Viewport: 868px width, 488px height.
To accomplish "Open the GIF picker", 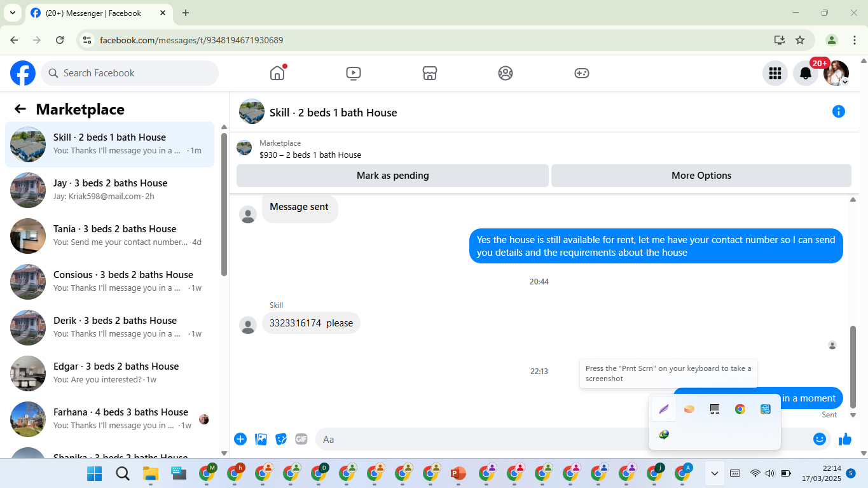I will [301, 439].
